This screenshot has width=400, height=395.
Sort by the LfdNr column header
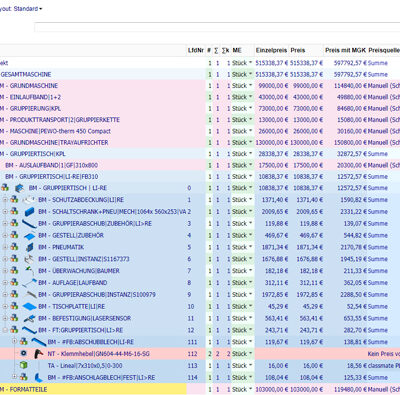[196, 50]
